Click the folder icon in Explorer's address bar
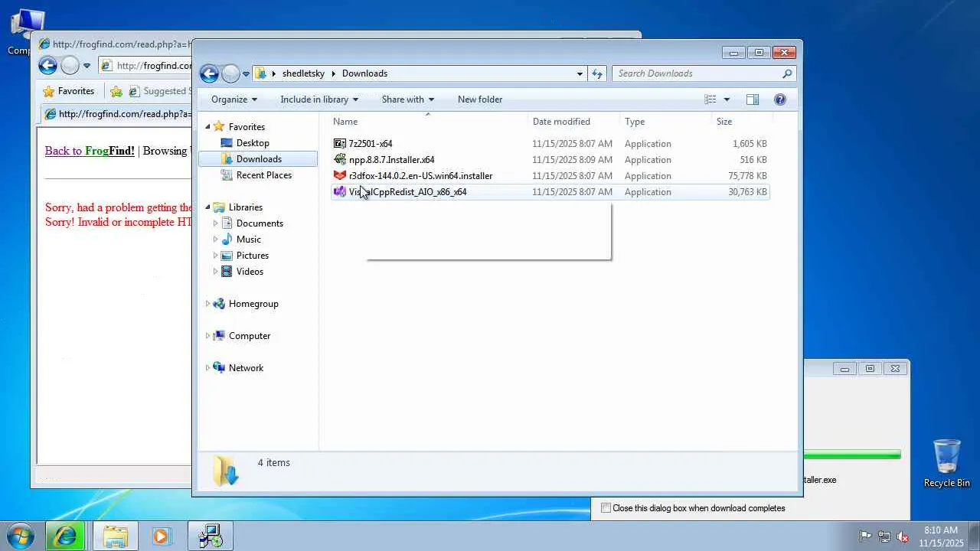The image size is (980, 551). point(261,73)
